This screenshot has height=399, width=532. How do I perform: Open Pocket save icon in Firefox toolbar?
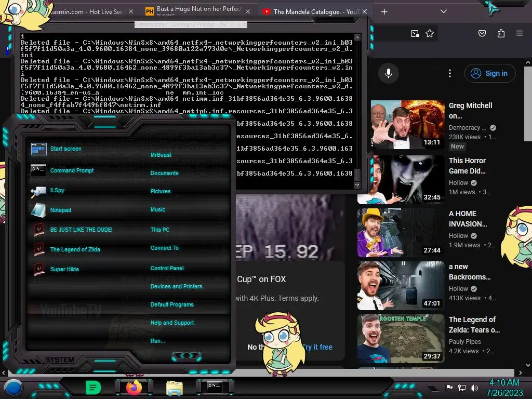point(482,33)
